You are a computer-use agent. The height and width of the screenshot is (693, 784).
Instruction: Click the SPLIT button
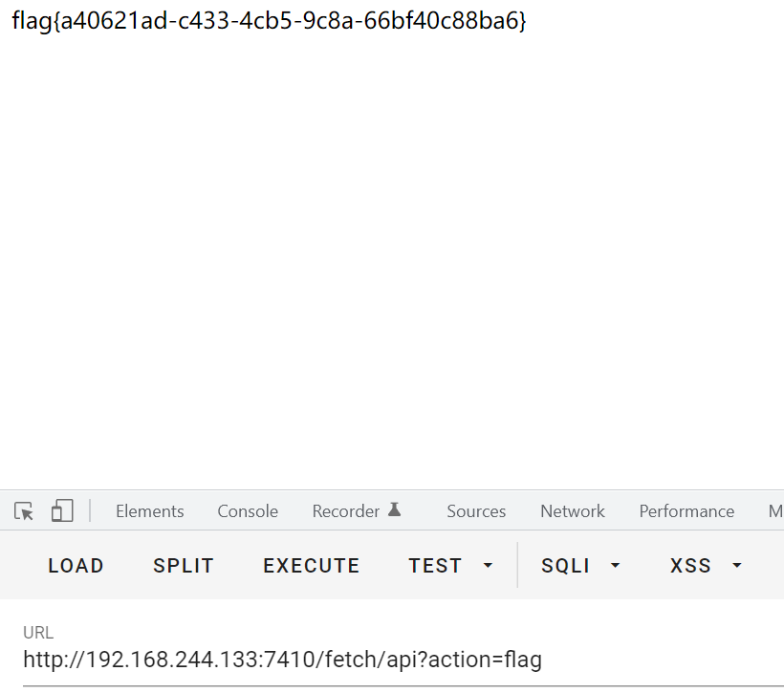(x=184, y=566)
